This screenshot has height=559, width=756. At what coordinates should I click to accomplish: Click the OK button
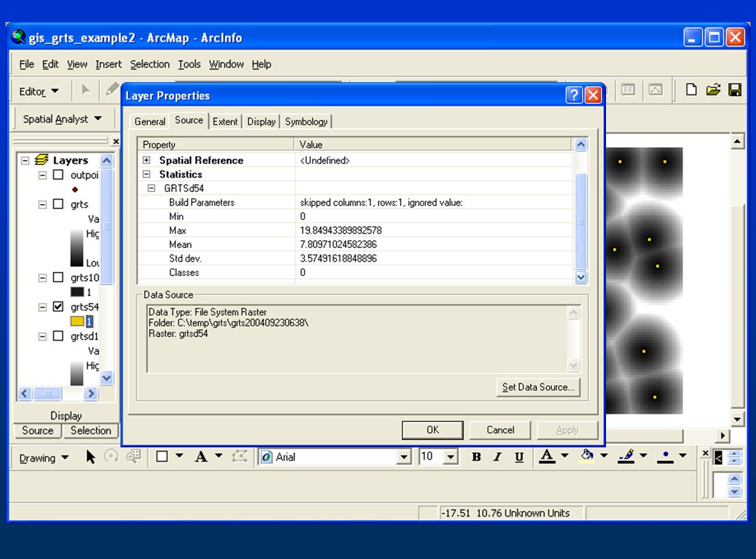pos(433,430)
